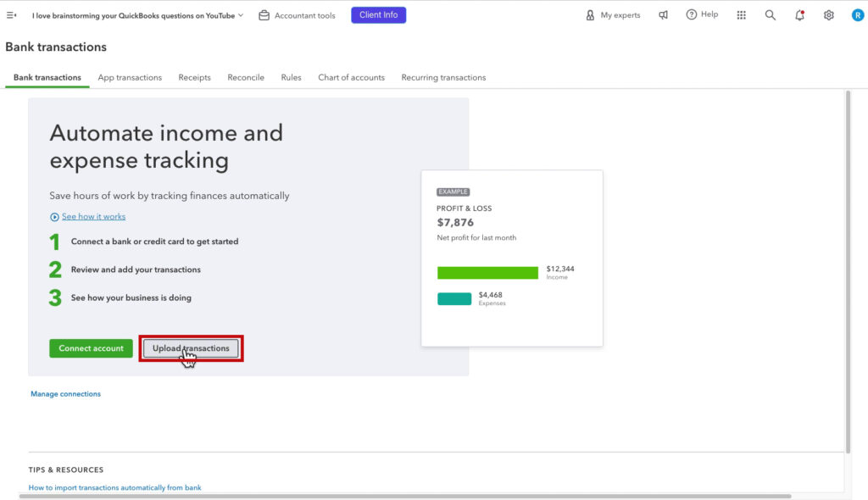Screen dimensions: 868x500
Task: Open settings with the gear icon
Action: [829, 14]
